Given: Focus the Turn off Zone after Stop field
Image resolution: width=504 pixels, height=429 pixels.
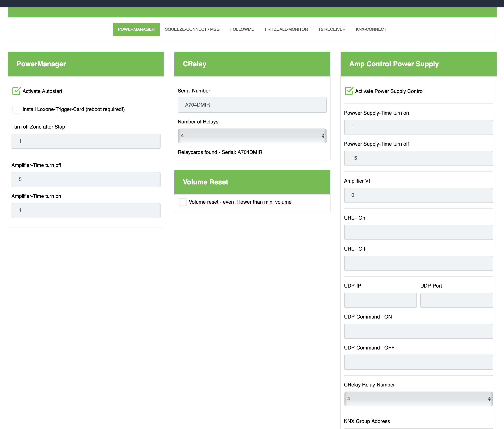Looking at the screenshot, I should (86, 141).
